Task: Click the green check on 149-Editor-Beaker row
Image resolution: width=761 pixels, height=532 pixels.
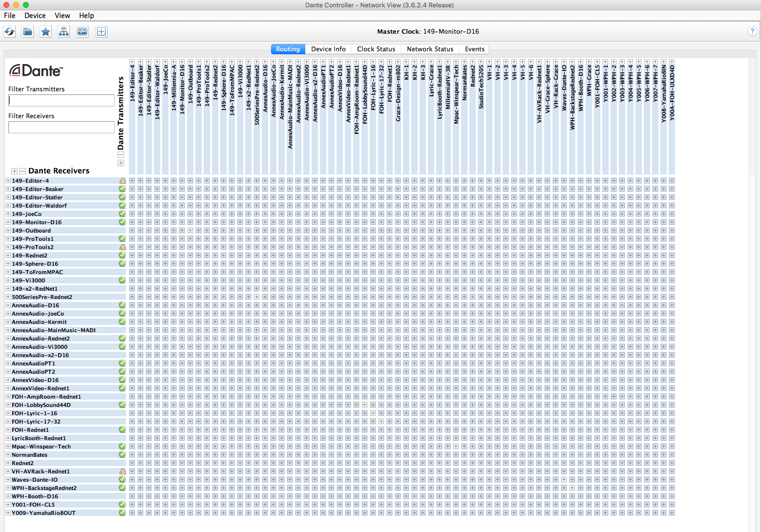Action: (122, 189)
